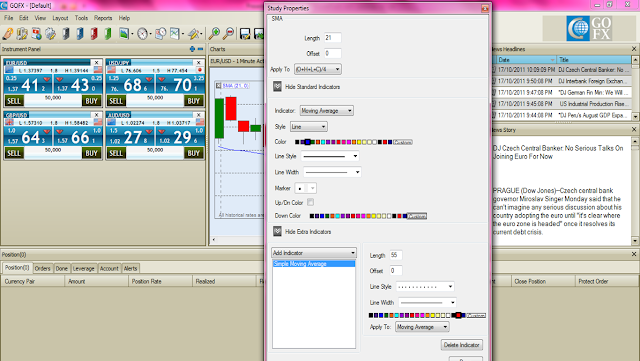Collapse the Hide Extra Indicators section
Viewport: 640px width, 361px height.
point(277,232)
